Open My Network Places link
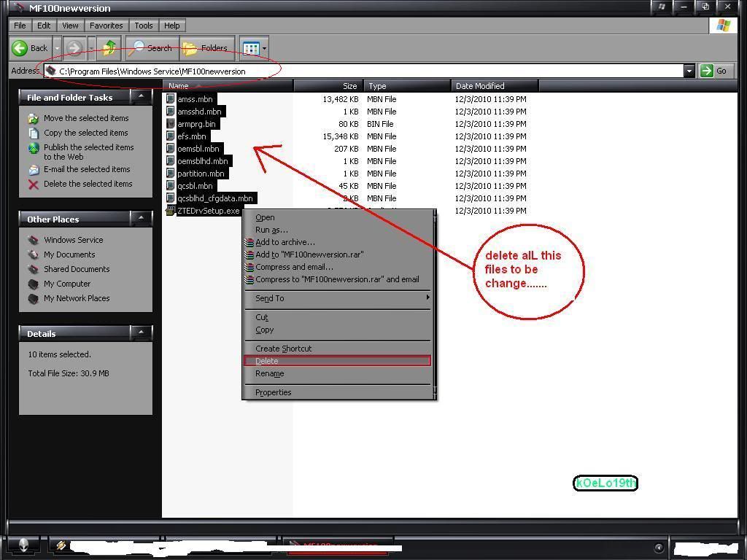Screen dimensions: 747x560 pyautogui.click(x=77, y=298)
